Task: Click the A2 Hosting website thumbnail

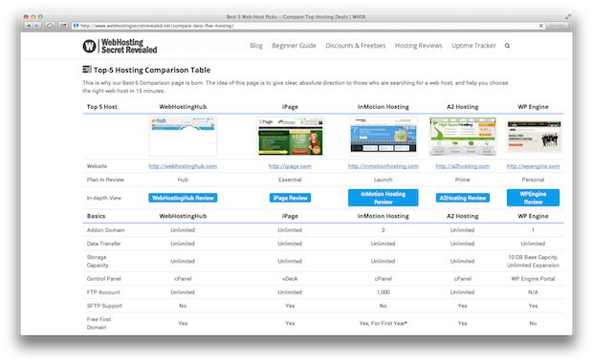Action: (463, 137)
